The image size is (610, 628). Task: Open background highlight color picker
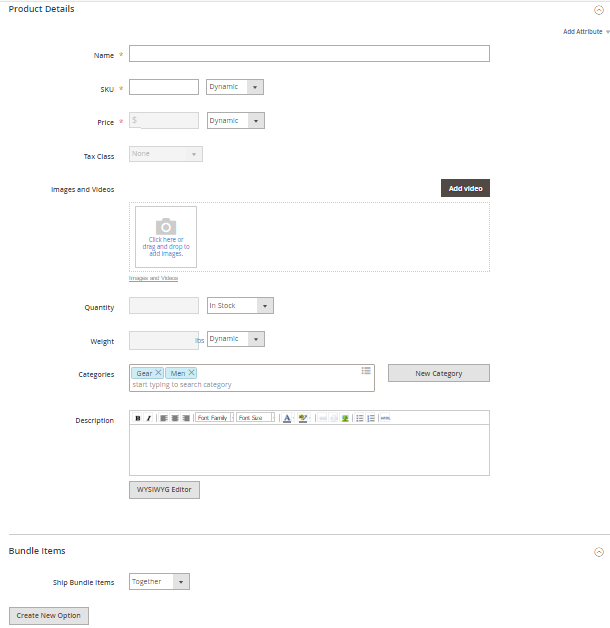point(303,418)
